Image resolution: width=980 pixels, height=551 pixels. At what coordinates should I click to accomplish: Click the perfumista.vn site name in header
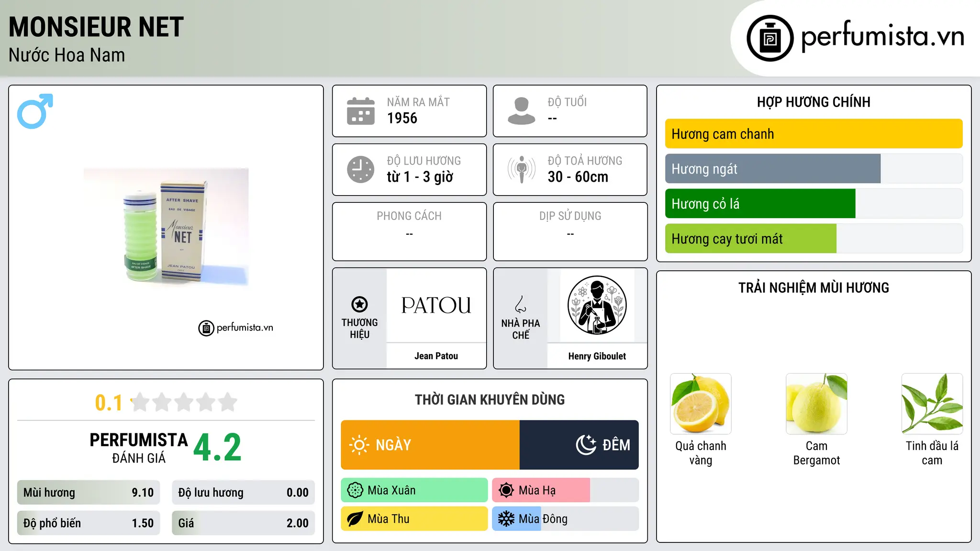pyautogui.click(x=883, y=36)
